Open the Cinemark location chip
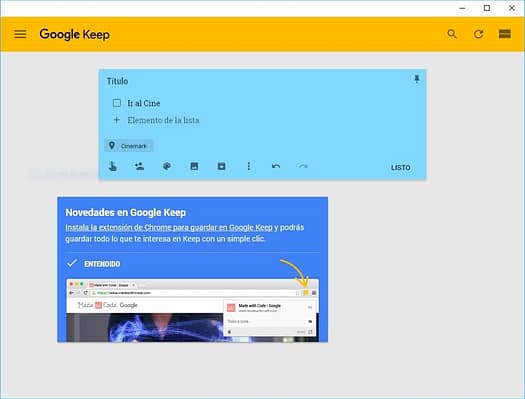525x399 pixels. 129,146
